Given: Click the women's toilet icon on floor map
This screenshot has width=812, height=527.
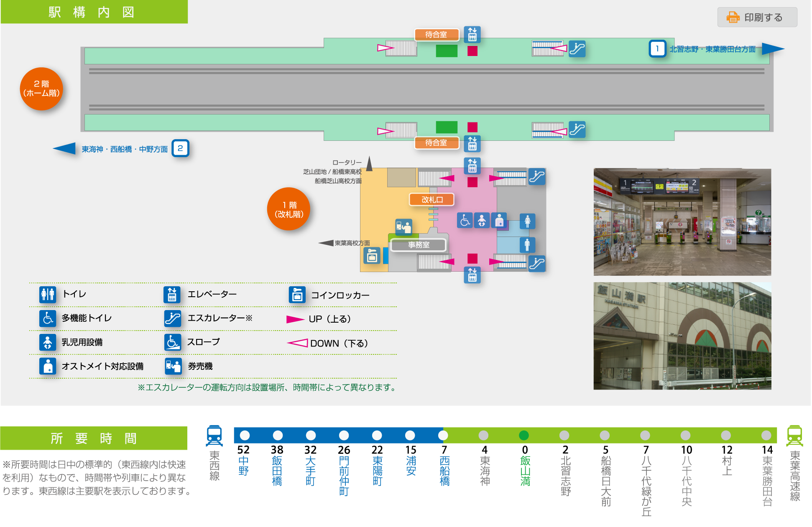Looking at the screenshot, I should coord(527,221).
